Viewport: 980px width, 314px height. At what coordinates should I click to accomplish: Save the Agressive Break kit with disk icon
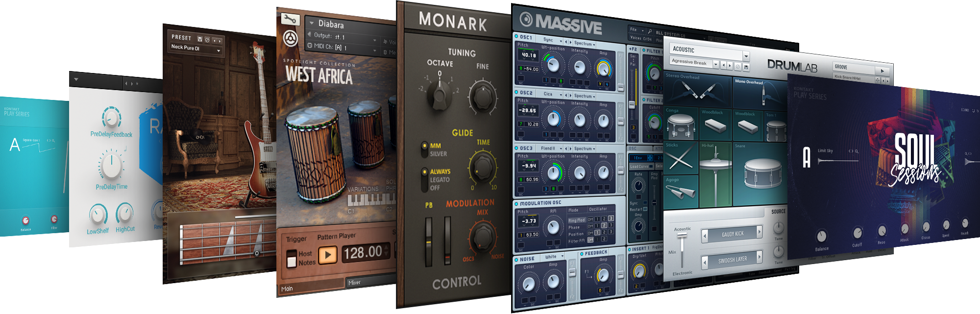(746, 67)
